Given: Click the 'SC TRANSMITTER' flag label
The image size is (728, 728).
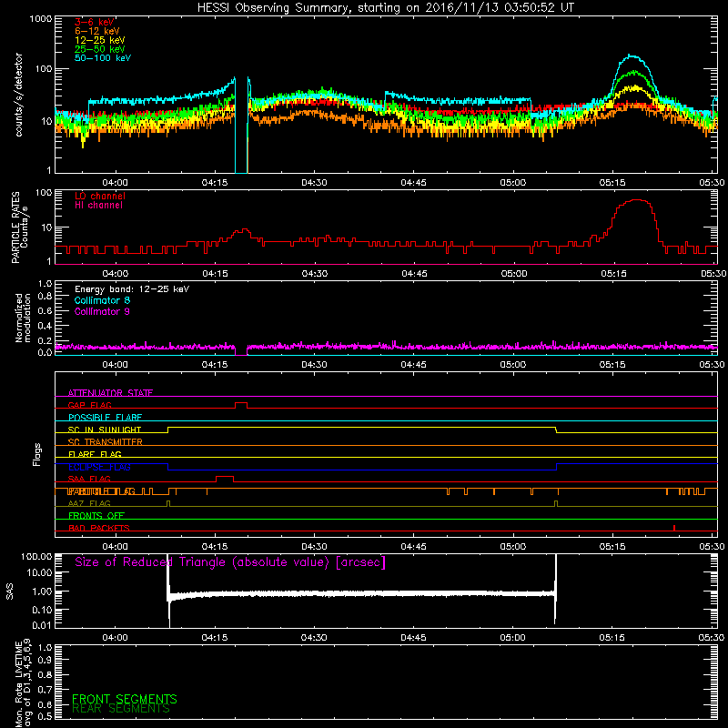Looking at the screenshot, I should coord(106,442).
